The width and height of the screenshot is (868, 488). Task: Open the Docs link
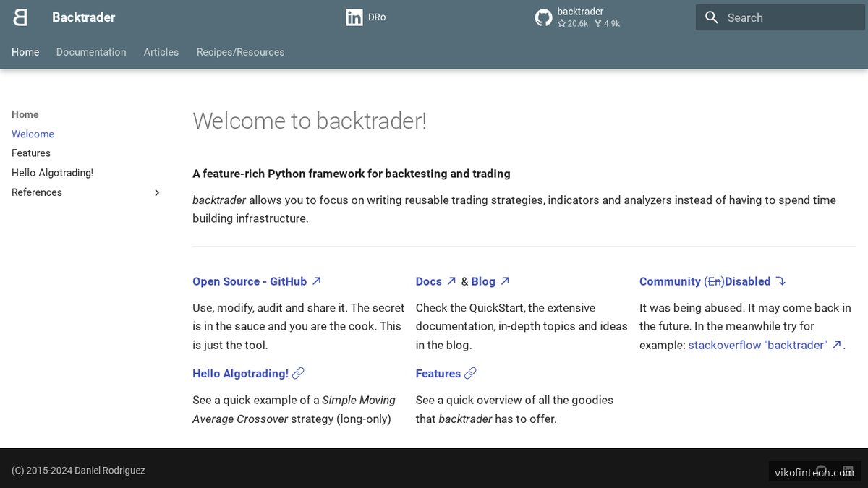(427, 281)
